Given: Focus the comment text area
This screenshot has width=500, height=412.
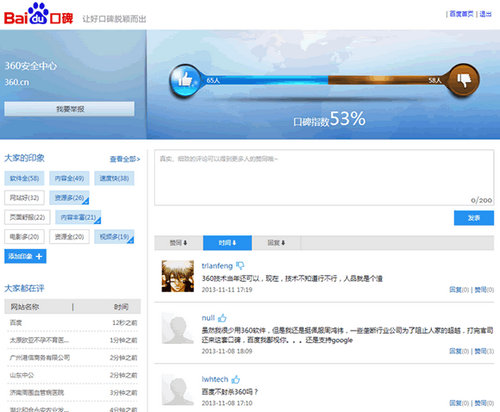Looking at the screenshot, I should pos(324,177).
